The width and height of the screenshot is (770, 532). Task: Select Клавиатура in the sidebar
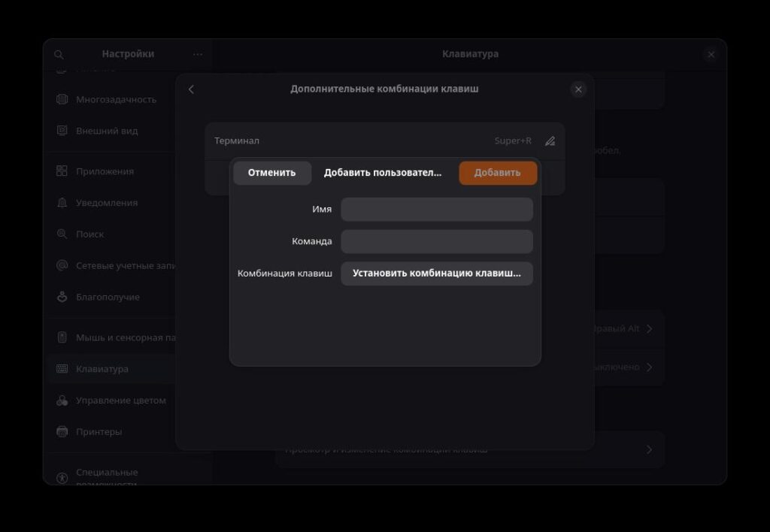click(x=102, y=369)
